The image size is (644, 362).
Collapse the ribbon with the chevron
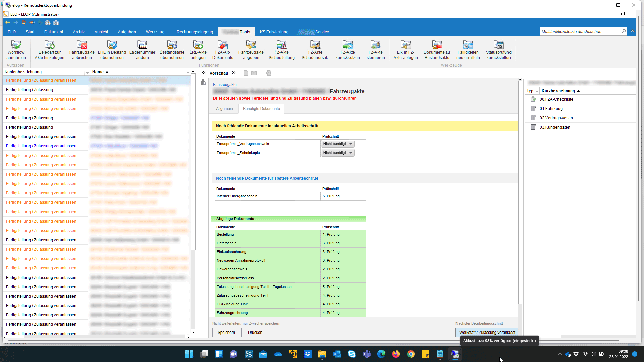(633, 31)
